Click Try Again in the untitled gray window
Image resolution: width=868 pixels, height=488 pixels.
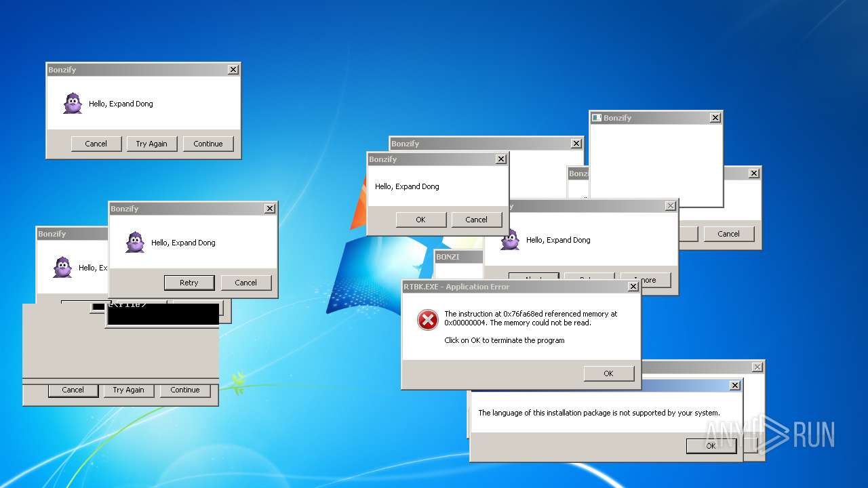[129, 390]
